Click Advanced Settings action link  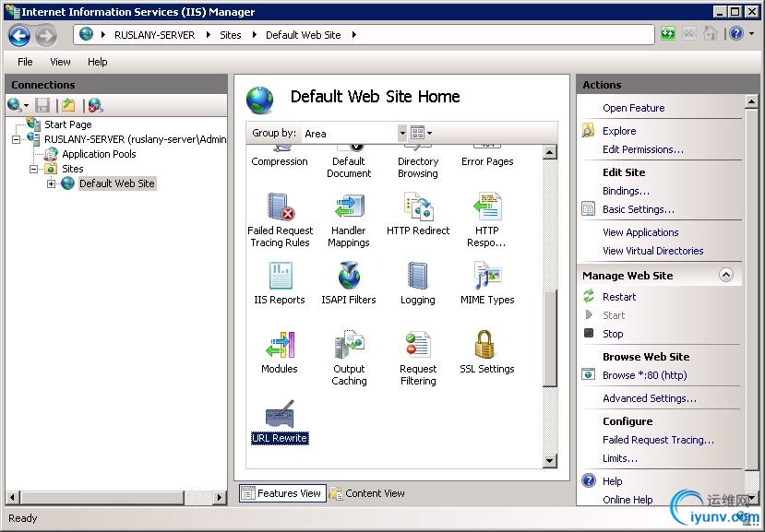650,398
